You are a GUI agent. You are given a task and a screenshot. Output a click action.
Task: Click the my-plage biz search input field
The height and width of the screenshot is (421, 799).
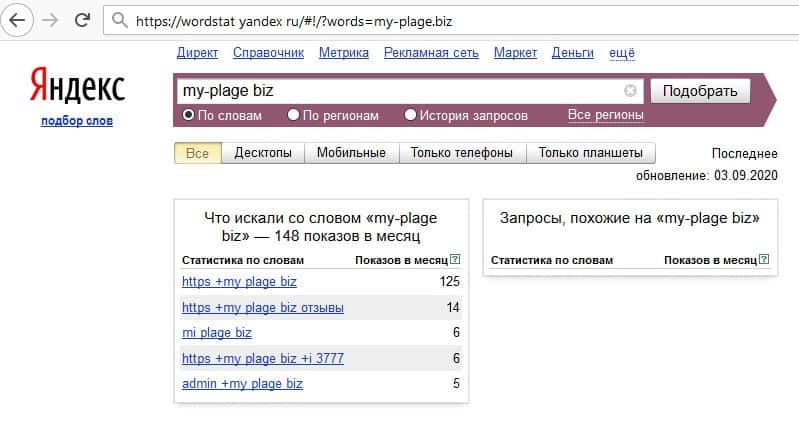400,91
